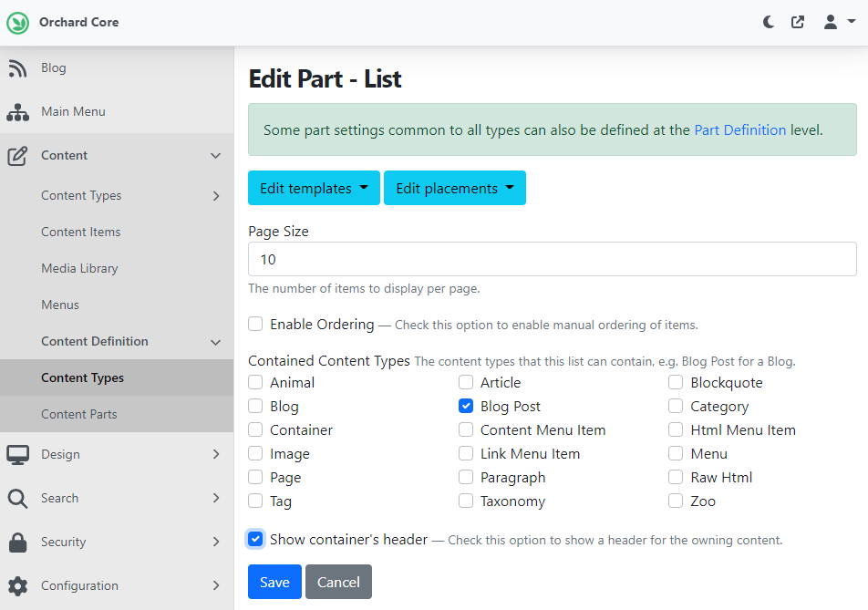Toggle dark mode moon icon
868x610 pixels.
tap(769, 22)
